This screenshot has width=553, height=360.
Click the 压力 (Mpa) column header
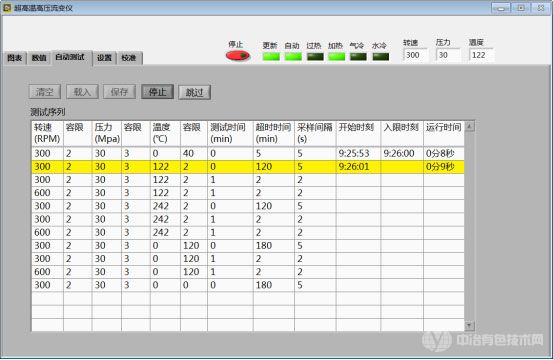click(x=107, y=133)
